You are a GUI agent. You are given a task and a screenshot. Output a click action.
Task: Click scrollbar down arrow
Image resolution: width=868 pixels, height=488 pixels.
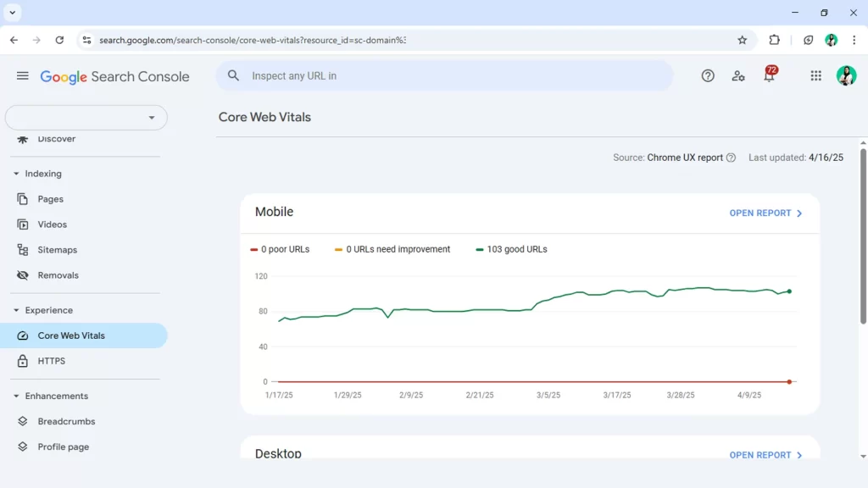pos(863,457)
